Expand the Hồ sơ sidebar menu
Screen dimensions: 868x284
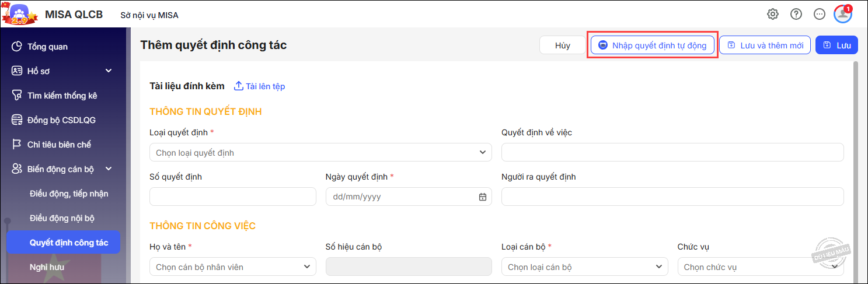[108, 71]
